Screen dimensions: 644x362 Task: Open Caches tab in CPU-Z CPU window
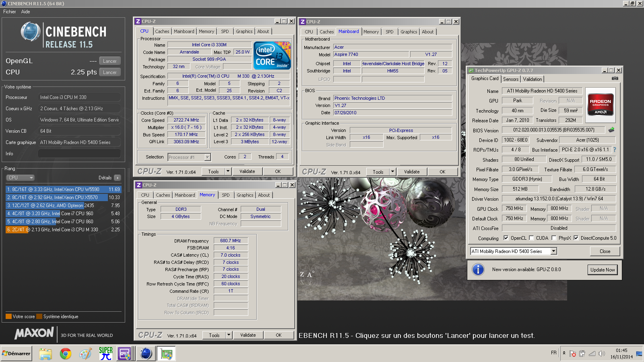tap(162, 31)
